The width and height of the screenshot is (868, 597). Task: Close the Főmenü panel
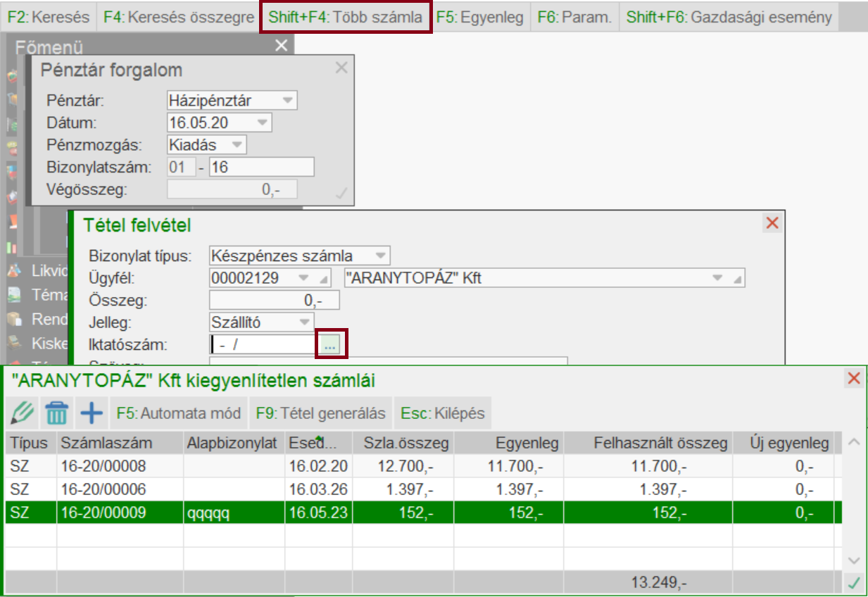[281, 46]
